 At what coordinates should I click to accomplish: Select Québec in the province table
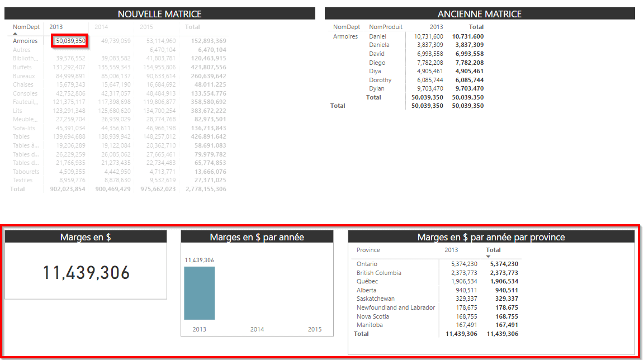367,281
